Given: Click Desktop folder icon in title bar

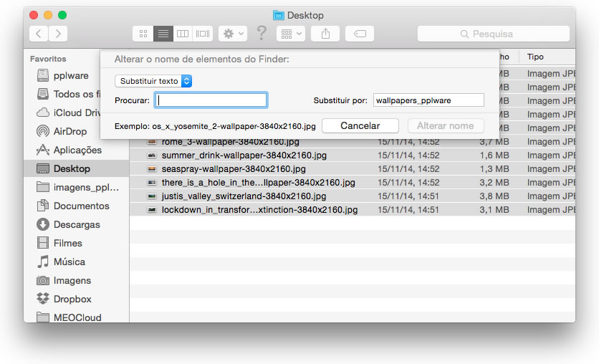Looking at the screenshot, I should coord(279,15).
